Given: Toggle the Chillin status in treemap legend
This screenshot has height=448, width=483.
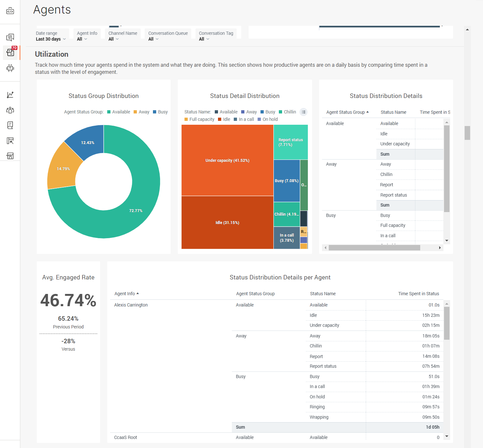Looking at the screenshot, I should point(288,112).
